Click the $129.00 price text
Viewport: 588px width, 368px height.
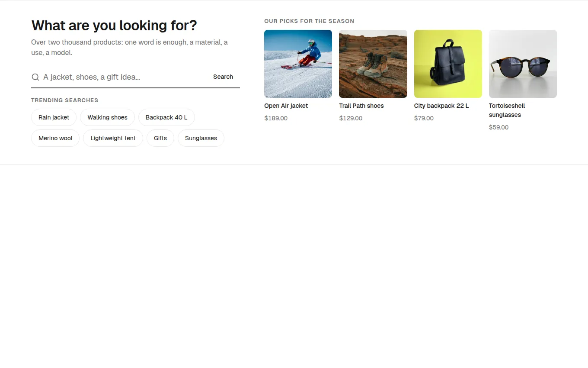pos(351,118)
